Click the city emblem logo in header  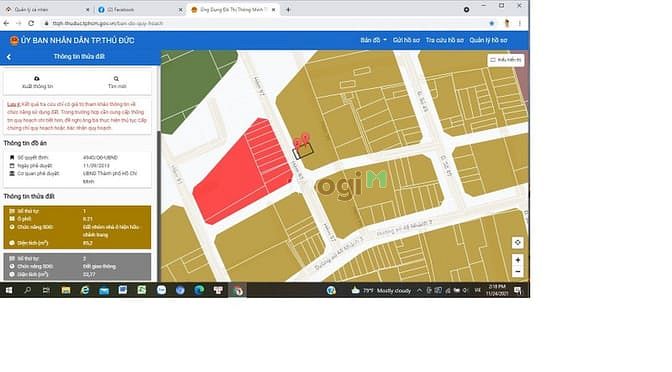[14, 41]
